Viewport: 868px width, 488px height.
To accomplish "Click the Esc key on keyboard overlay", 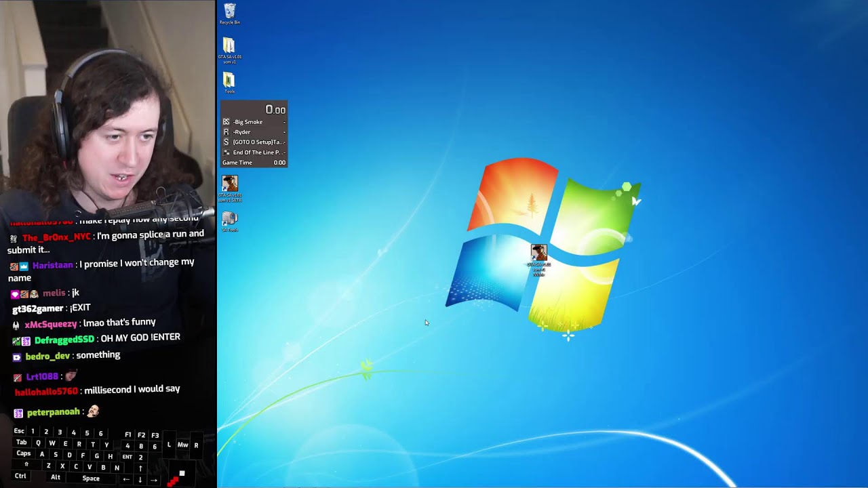I will (19, 431).
